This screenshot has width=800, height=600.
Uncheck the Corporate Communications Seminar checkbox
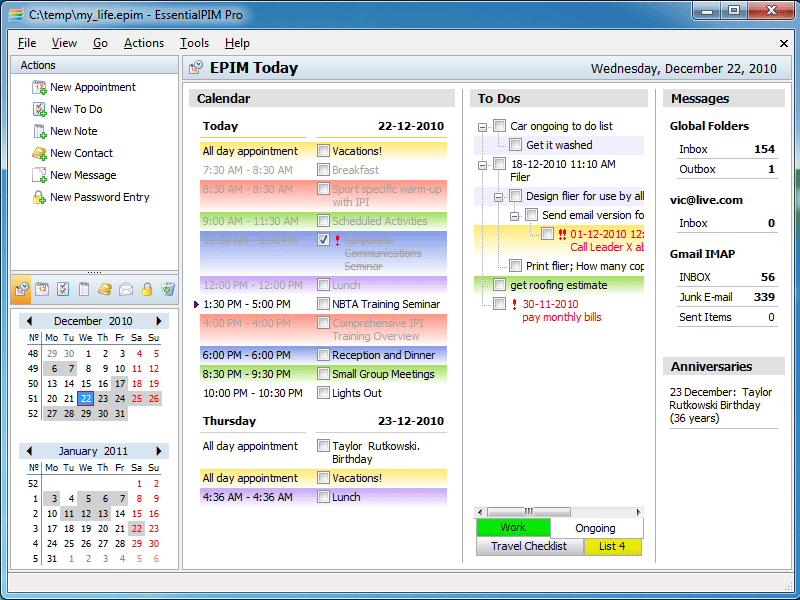[323, 239]
